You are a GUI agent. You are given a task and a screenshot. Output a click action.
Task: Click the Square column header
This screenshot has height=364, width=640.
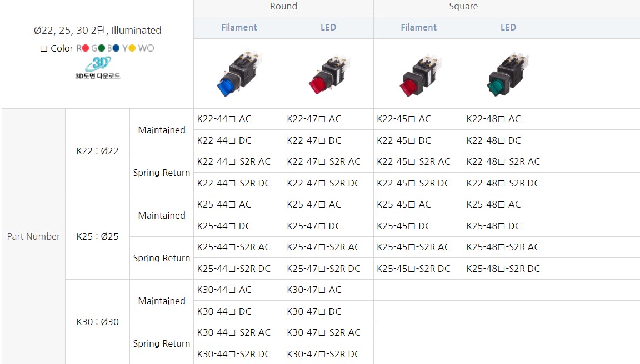(x=463, y=7)
